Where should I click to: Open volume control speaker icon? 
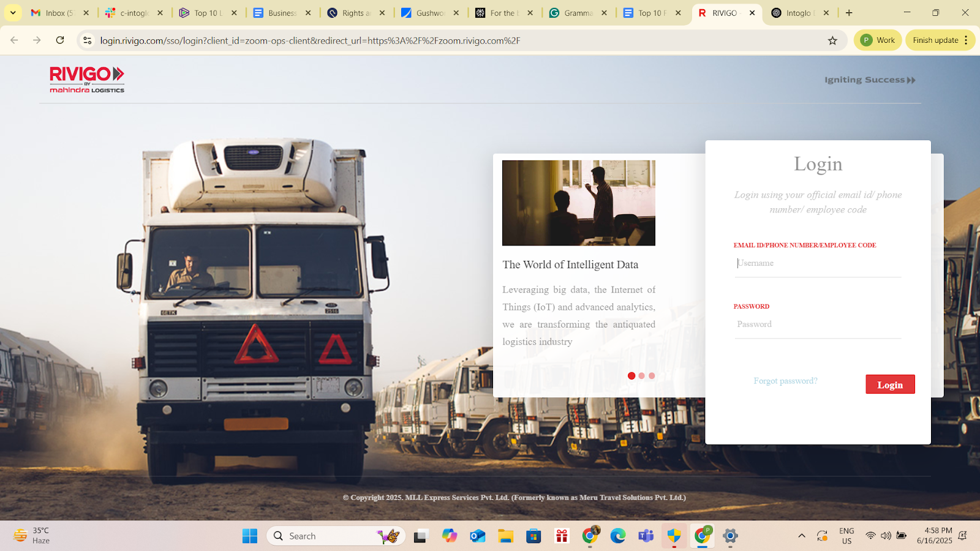[x=886, y=536]
